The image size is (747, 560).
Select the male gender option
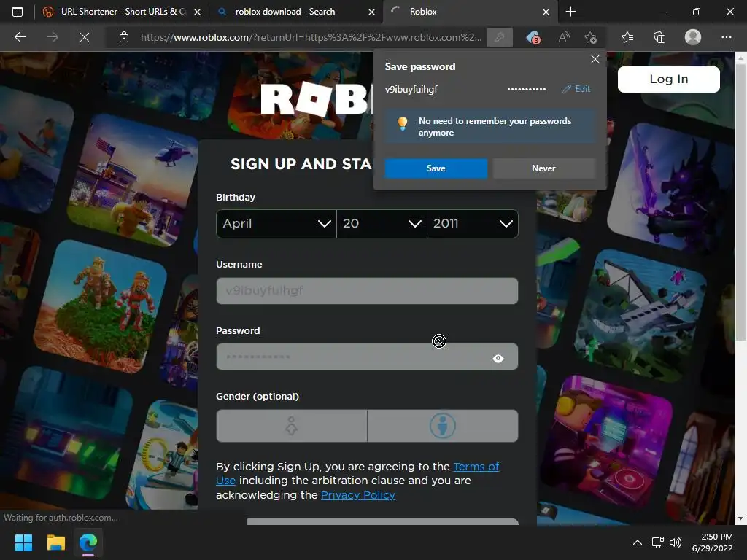443,426
